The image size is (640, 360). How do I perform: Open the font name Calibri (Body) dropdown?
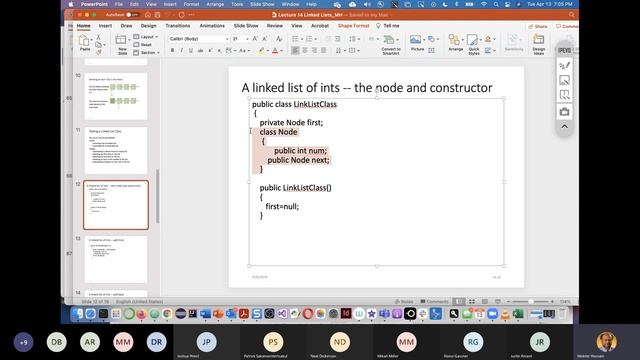pos(227,39)
